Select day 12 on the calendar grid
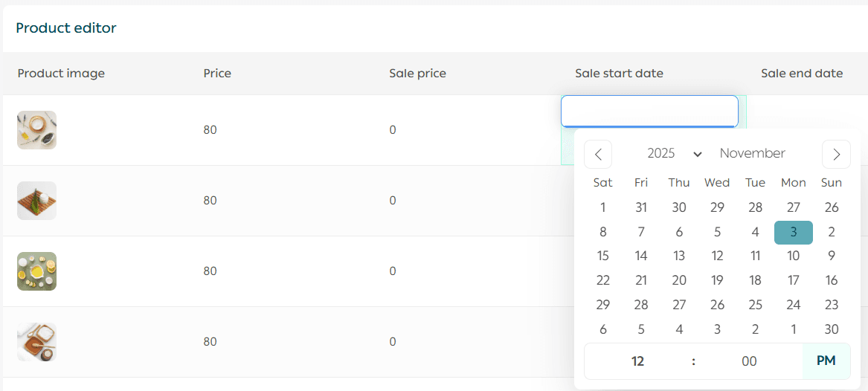Image resolution: width=868 pixels, height=391 pixels. [x=717, y=256]
